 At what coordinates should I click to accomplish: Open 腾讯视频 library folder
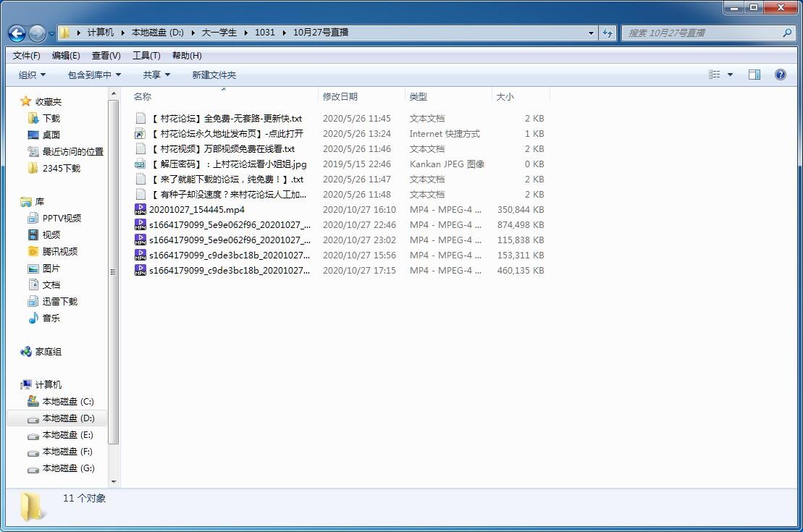coord(59,251)
